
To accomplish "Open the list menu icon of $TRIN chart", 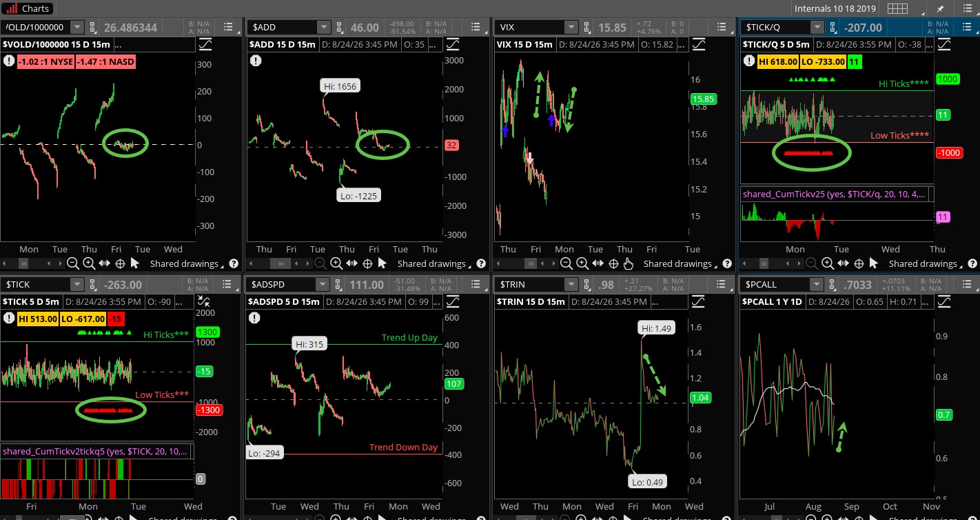I will point(721,285).
